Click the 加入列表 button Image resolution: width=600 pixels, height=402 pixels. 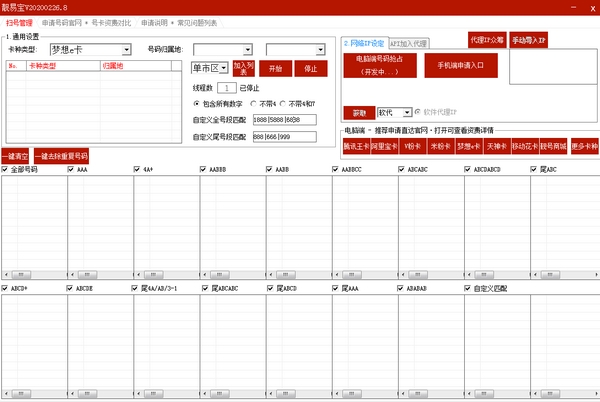(x=244, y=69)
